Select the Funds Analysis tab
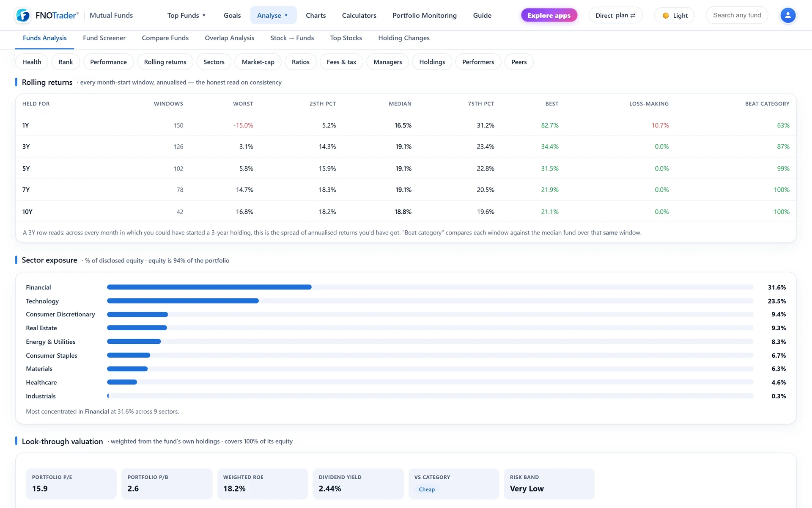812x508 pixels. click(x=45, y=38)
